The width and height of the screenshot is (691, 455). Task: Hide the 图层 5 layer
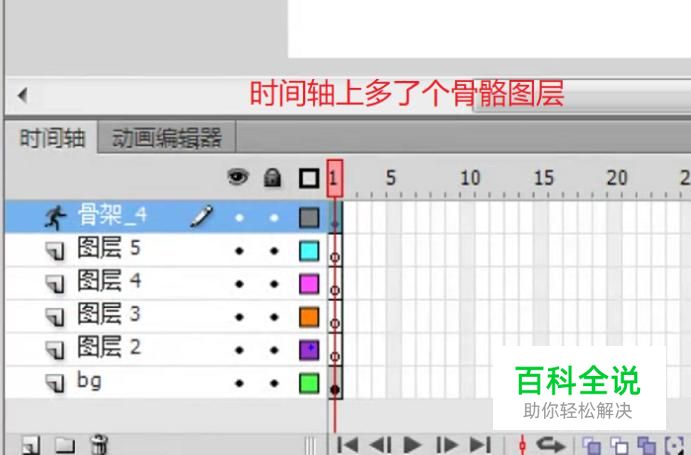tap(239, 251)
